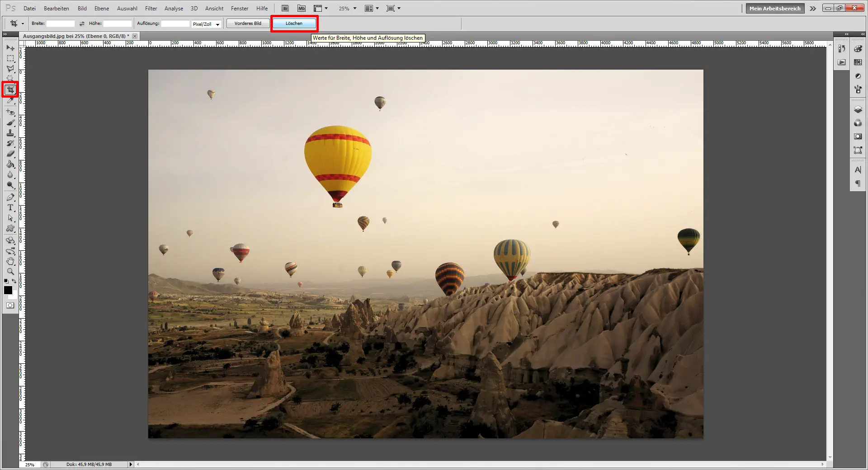
Task: Select the Crop tool in the toolbar
Action: tap(10, 90)
